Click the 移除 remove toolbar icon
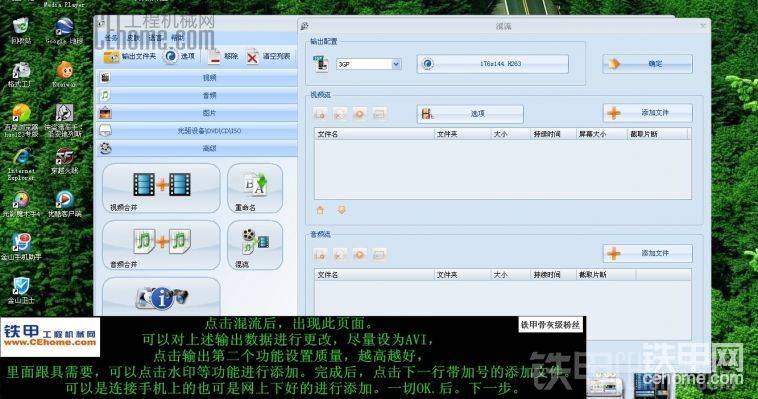 coord(214,57)
